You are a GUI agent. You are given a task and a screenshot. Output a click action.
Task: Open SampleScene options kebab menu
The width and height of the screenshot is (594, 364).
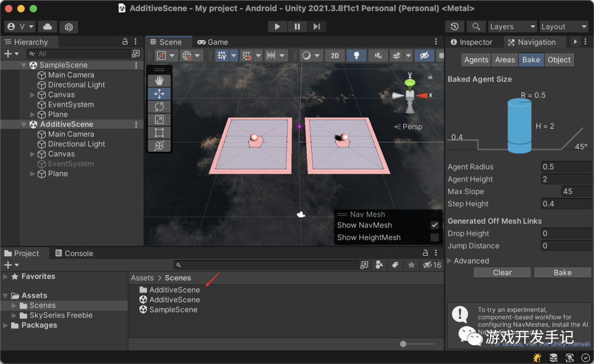point(136,65)
